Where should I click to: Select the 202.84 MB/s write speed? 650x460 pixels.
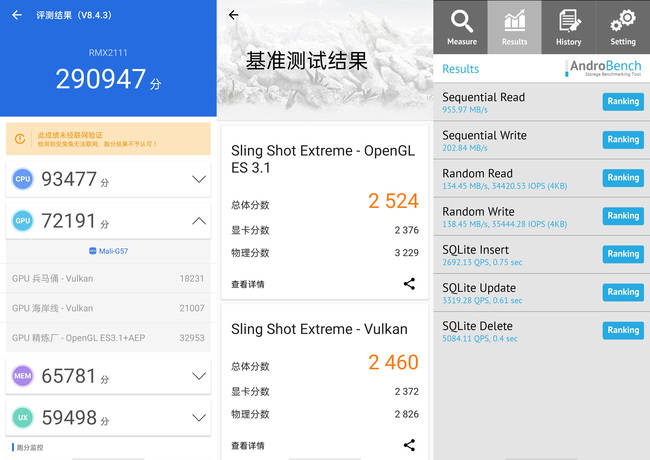pyautogui.click(x=465, y=148)
